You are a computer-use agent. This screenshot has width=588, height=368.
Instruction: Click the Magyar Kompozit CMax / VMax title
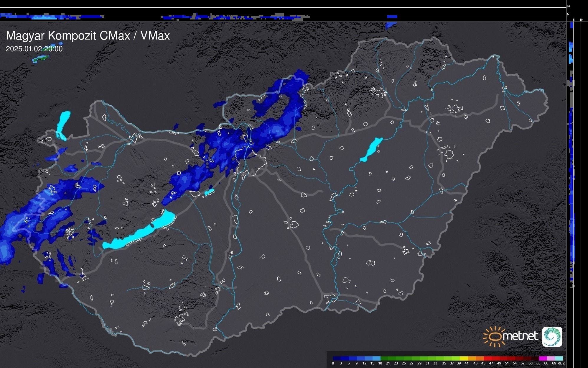click(88, 36)
